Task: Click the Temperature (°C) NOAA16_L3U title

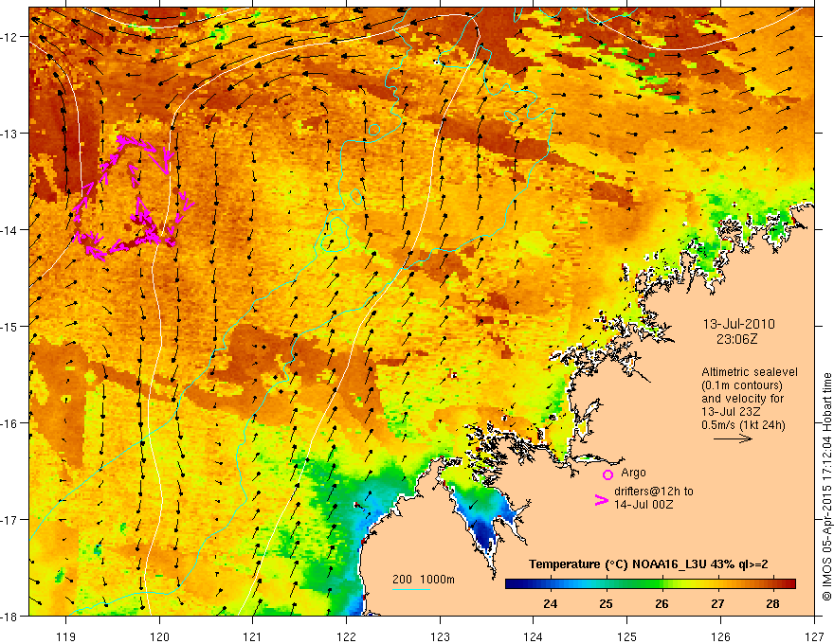Action: (648, 564)
